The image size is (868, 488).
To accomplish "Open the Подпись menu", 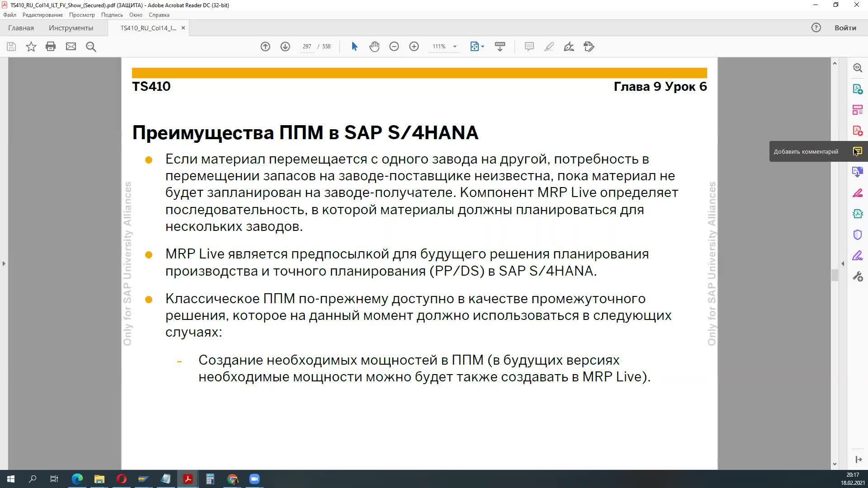I will 112,15.
